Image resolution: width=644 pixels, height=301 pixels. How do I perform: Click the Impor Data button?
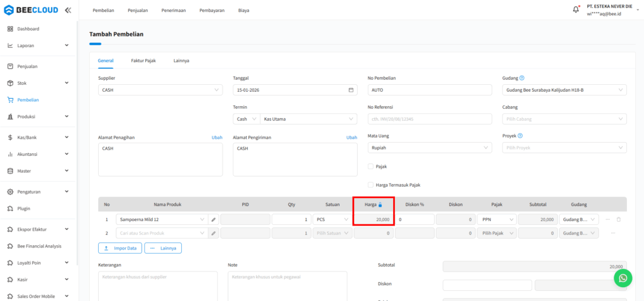(120, 248)
